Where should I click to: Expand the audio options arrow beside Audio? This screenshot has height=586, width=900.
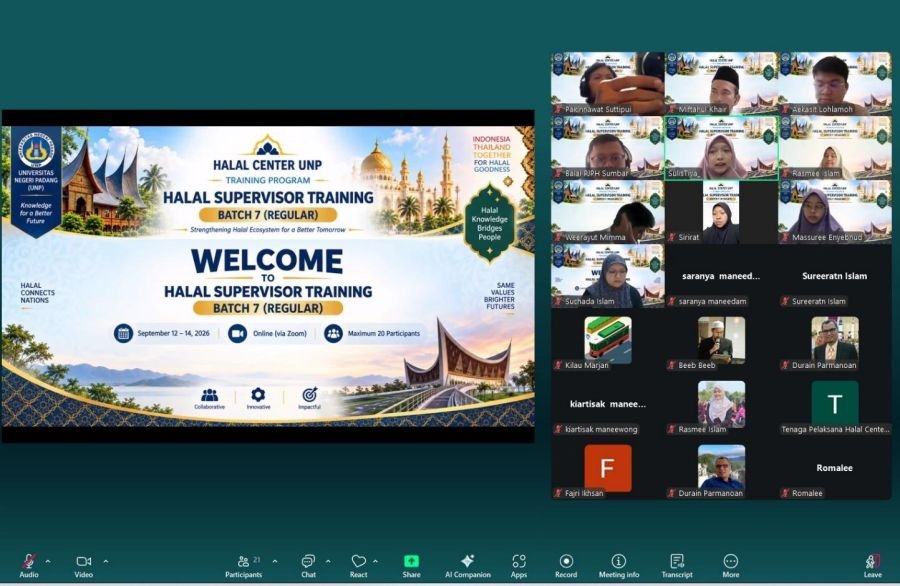point(48,561)
